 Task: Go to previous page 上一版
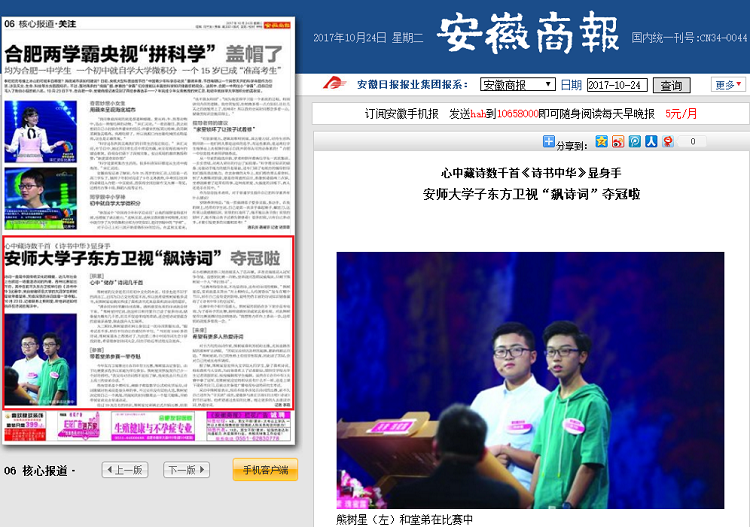point(126,470)
